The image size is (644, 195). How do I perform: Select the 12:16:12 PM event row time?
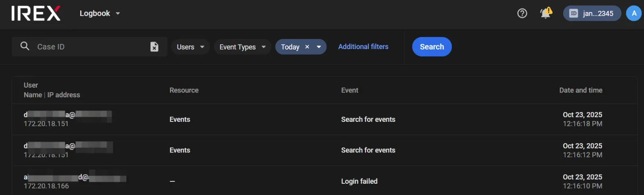coord(582,155)
